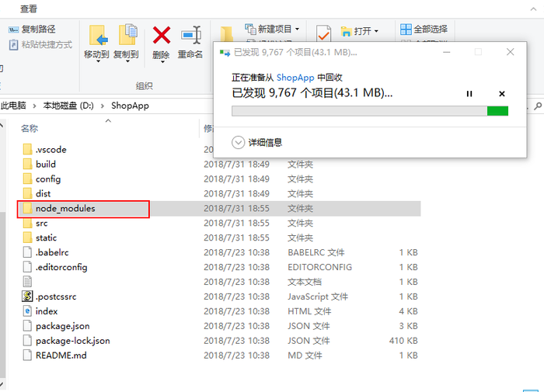Click the .babelrc file icon

pyautogui.click(x=27, y=252)
